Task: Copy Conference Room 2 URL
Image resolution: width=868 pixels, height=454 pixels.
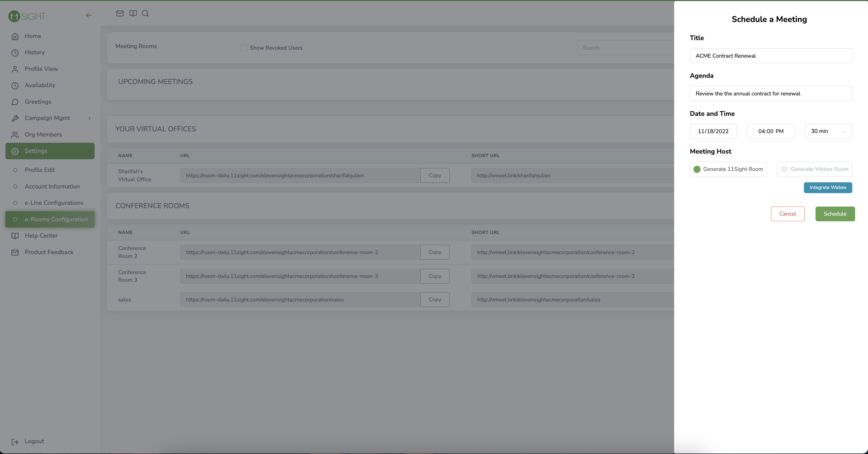Action: pos(435,252)
